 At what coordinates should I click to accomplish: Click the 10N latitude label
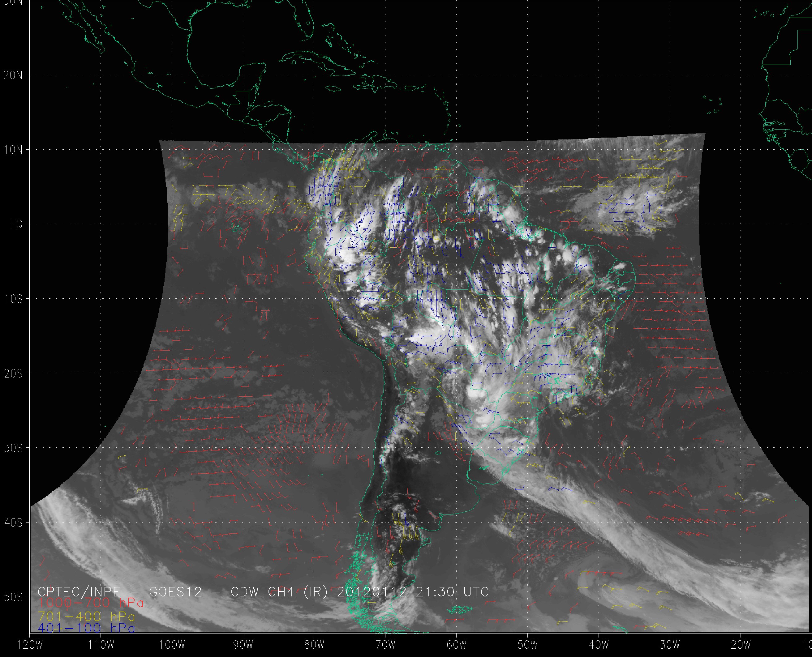[13, 150]
